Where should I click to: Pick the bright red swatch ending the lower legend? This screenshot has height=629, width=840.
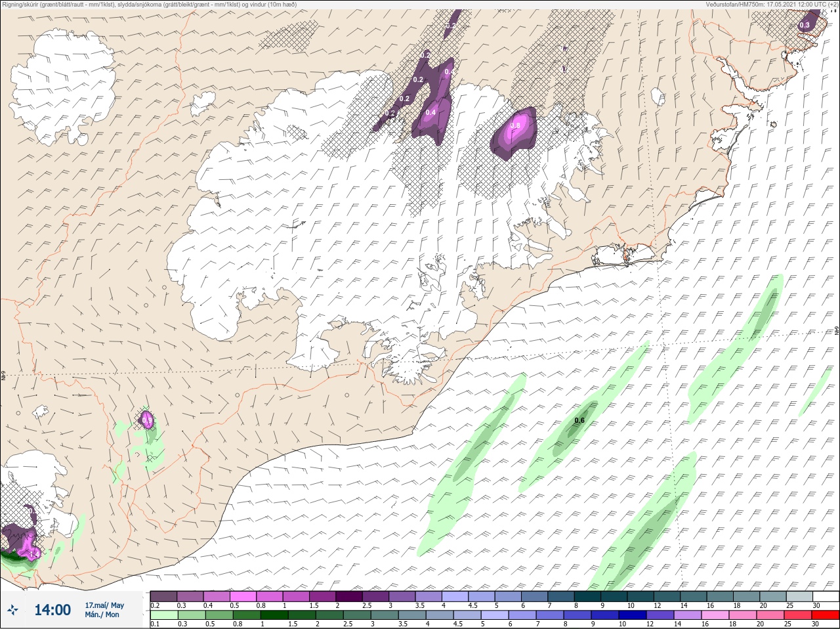tap(826, 615)
